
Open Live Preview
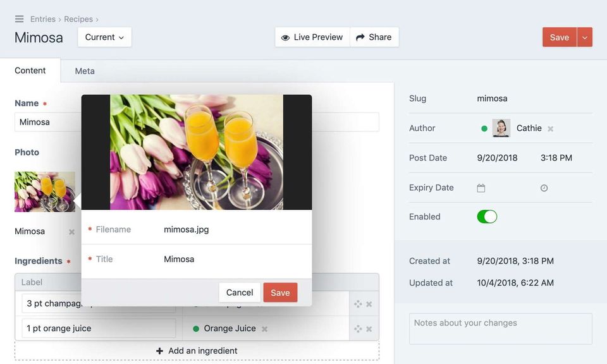pos(312,37)
